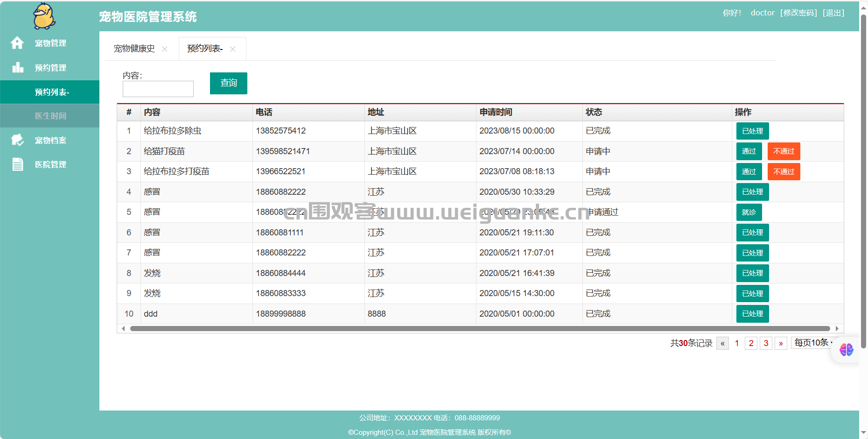Screen dimensions: 868x439
Task: Go to next page with » button
Action: tap(781, 343)
